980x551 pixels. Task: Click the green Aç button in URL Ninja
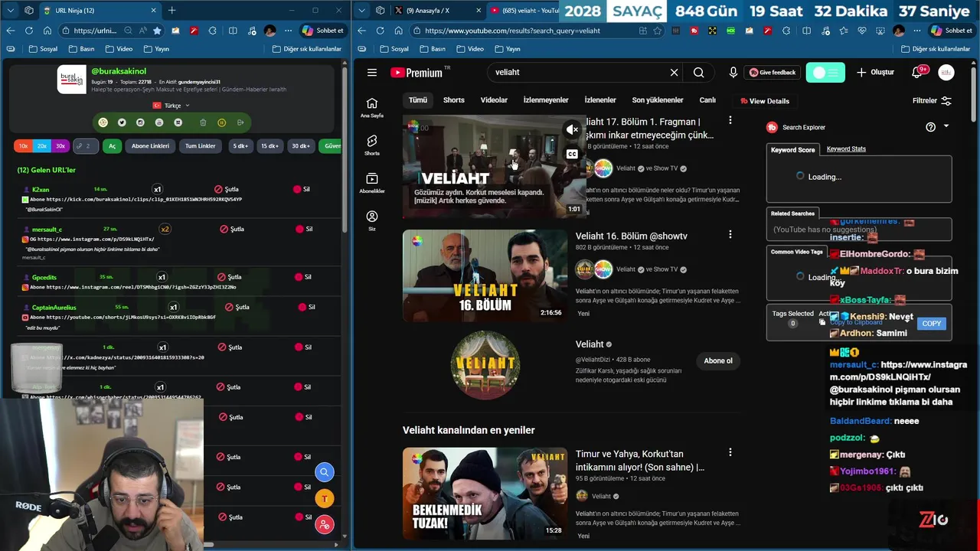point(112,145)
